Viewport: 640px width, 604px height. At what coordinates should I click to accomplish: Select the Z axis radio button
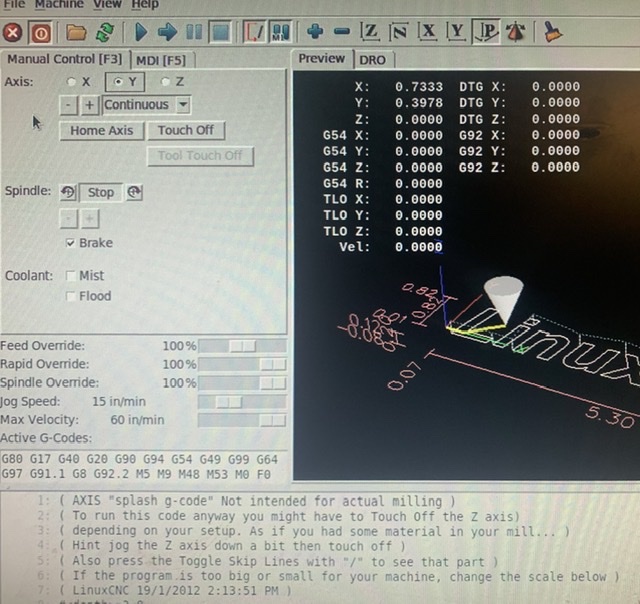[x=165, y=82]
